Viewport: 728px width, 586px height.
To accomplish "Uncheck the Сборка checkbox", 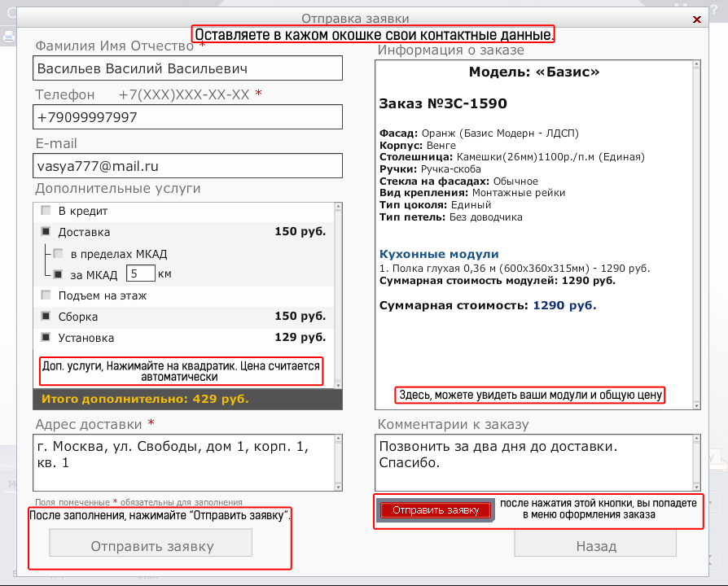I will click(46, 317).
